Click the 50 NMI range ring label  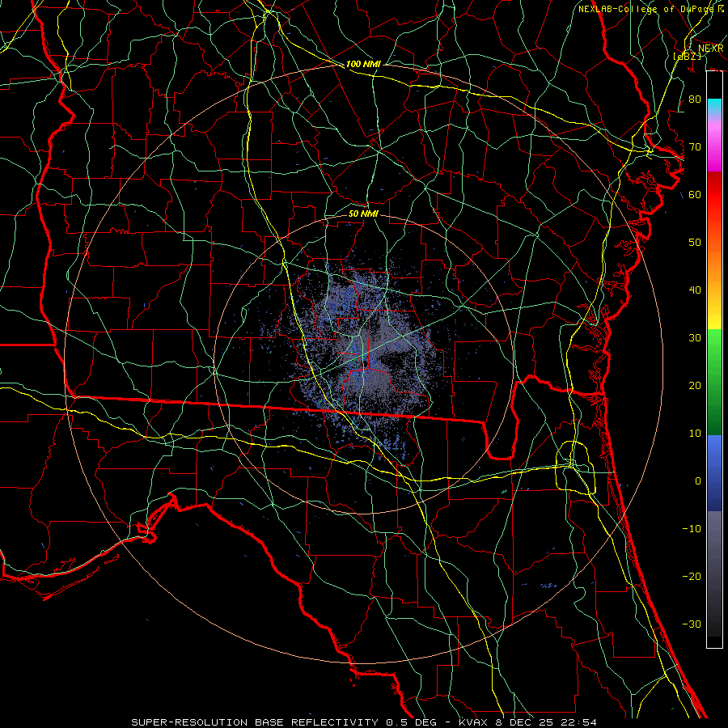tap(363, 214)
